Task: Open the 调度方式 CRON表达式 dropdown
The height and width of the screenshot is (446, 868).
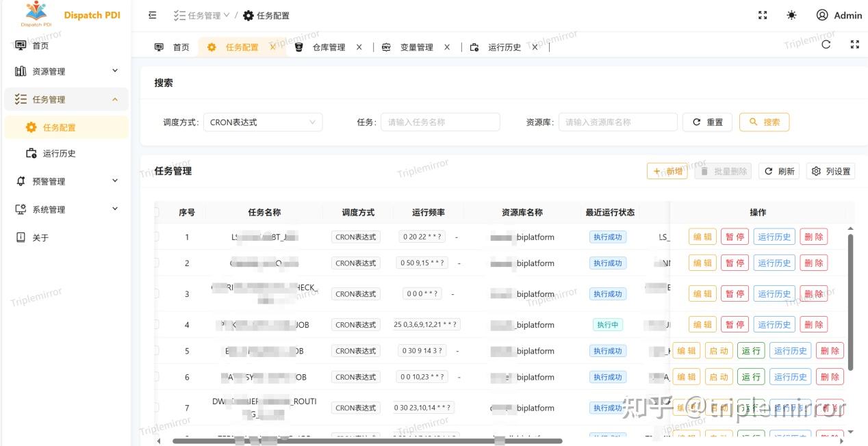Action: pyautogui.click(x=263, y=122)
